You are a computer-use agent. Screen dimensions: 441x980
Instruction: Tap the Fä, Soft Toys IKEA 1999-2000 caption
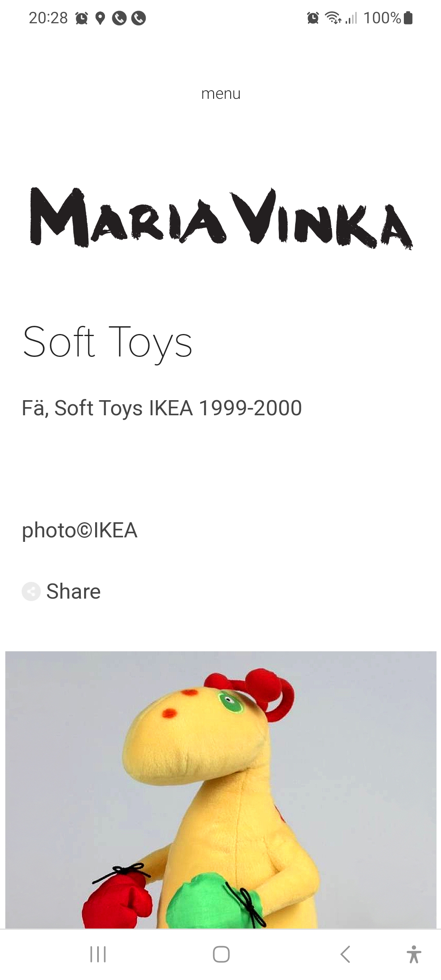pos(162,408)
